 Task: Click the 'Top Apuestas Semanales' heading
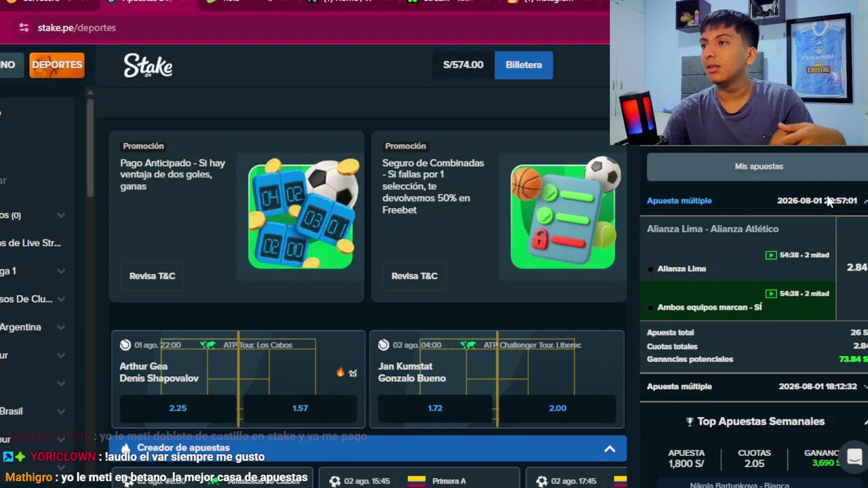pyautogui.click(x=761, y=422)
